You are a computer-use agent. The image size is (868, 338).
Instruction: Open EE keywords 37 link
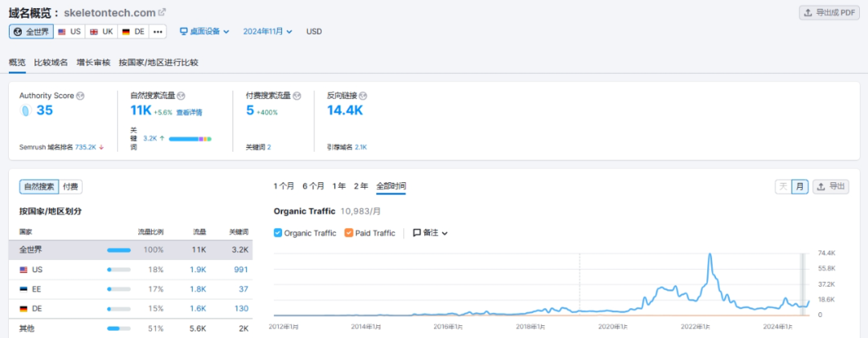click(x=244, y=289)
